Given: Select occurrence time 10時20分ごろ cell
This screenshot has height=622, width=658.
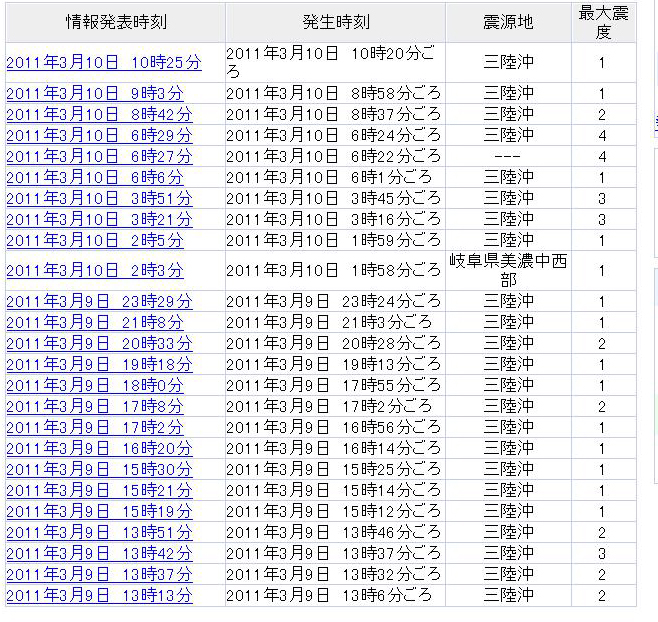Looking at the screenshot, I should click(335, 63).
